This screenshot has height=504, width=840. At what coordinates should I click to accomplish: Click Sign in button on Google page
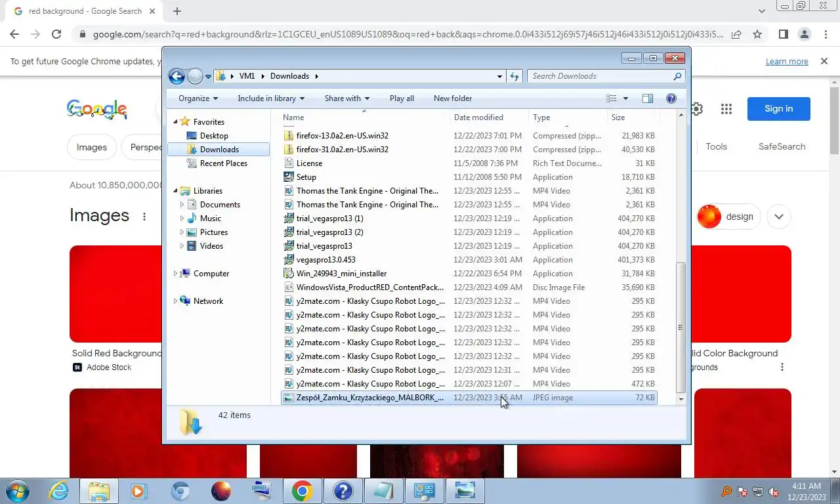click(779, 109)
